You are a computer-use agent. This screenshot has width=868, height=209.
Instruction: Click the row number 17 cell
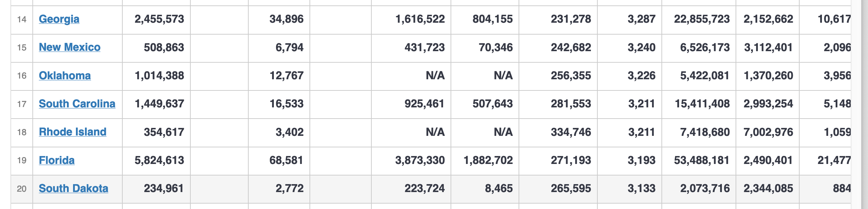tap(22, 104)
